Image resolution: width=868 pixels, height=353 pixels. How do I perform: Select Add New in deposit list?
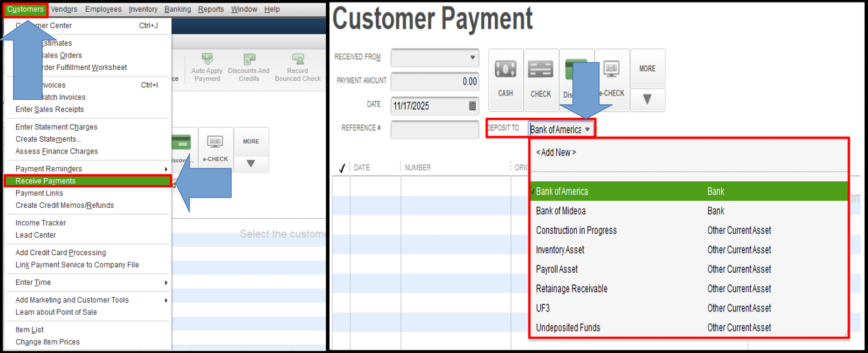(x=556, y=152)
